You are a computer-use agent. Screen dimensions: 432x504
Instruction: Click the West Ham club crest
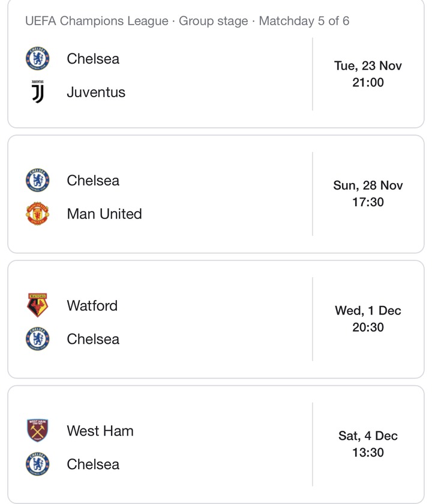pos(38,431)
